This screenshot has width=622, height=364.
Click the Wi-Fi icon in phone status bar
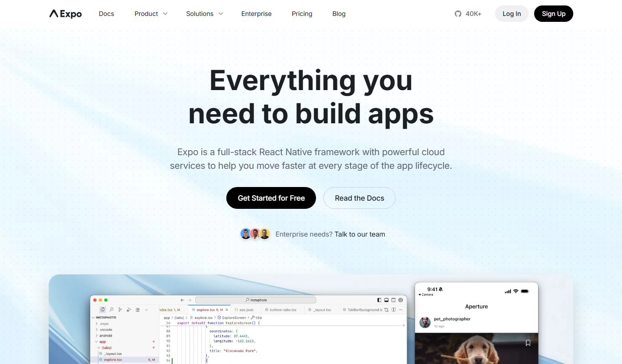pos(516,291)
